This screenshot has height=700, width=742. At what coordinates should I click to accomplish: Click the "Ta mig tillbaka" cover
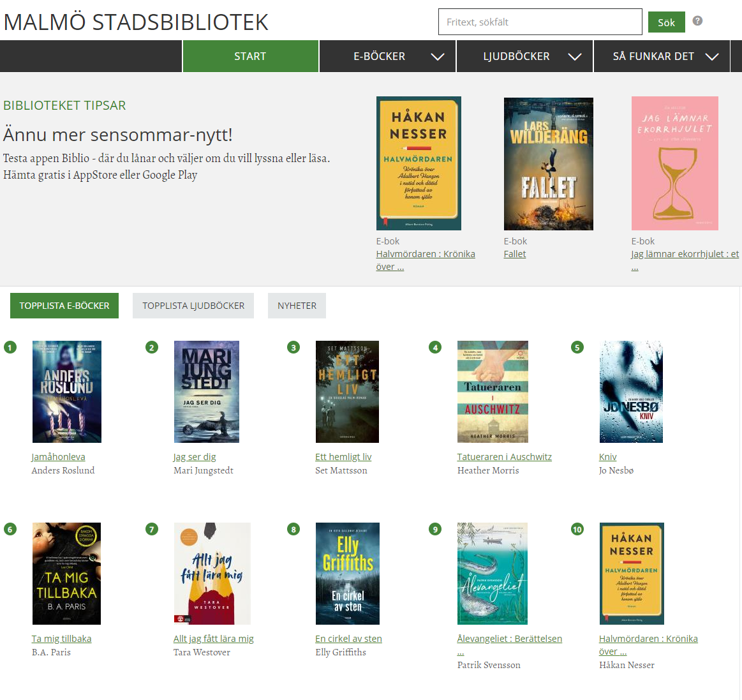point(66,573)
